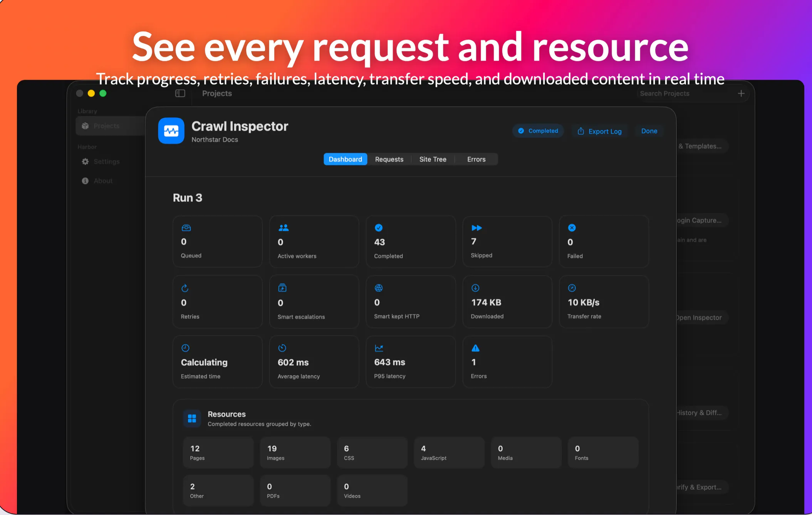
Task: Click the Projects cube icon in sidebar
Action: click(86, 126)
